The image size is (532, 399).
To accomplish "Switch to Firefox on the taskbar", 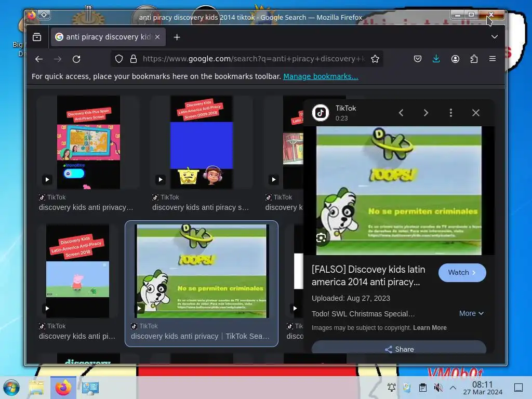I will point(63,388).
